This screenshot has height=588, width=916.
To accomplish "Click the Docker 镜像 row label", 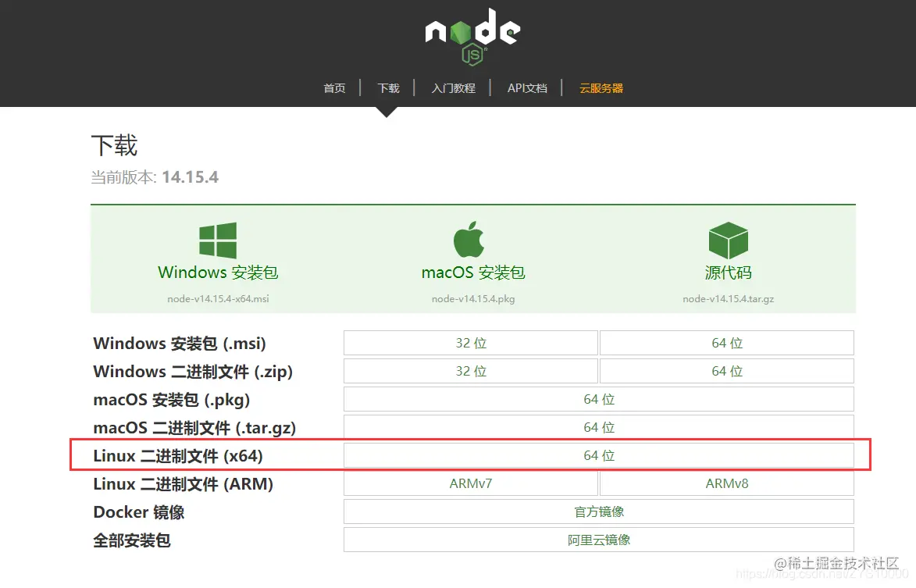I will 139,512.
